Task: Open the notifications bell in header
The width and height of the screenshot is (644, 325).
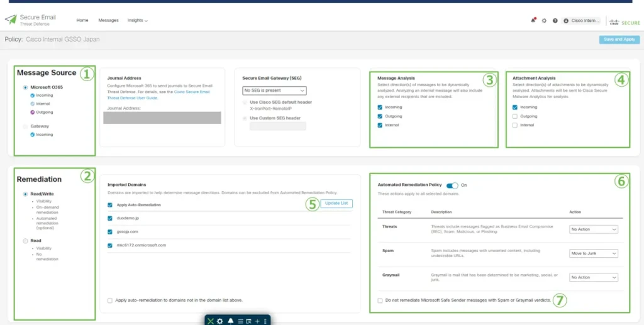Action: 533,20
